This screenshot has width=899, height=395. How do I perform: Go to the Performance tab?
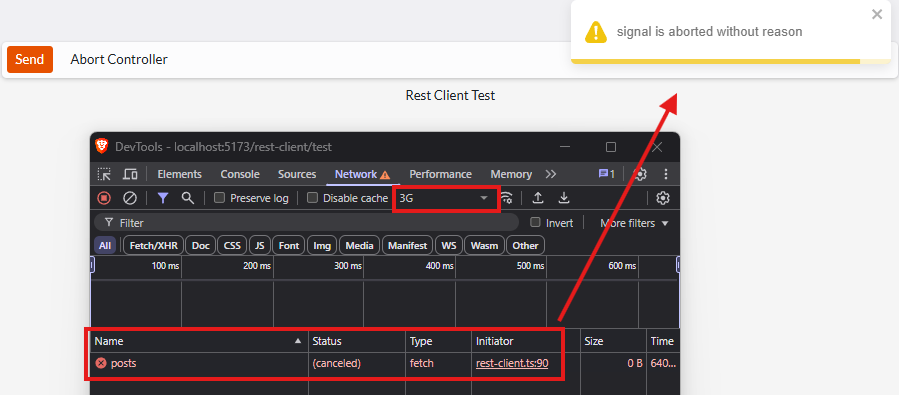(x=440, y=174)
